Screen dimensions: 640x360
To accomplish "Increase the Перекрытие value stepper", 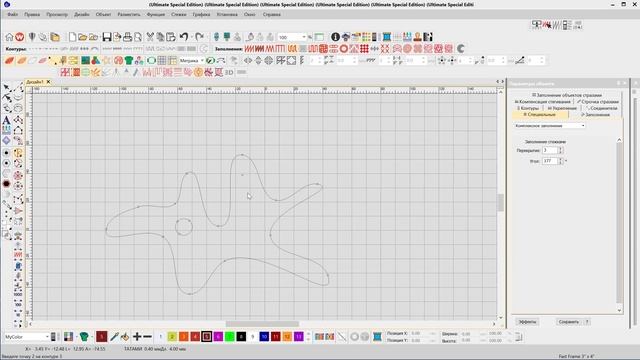I will (x=560, y=149).
